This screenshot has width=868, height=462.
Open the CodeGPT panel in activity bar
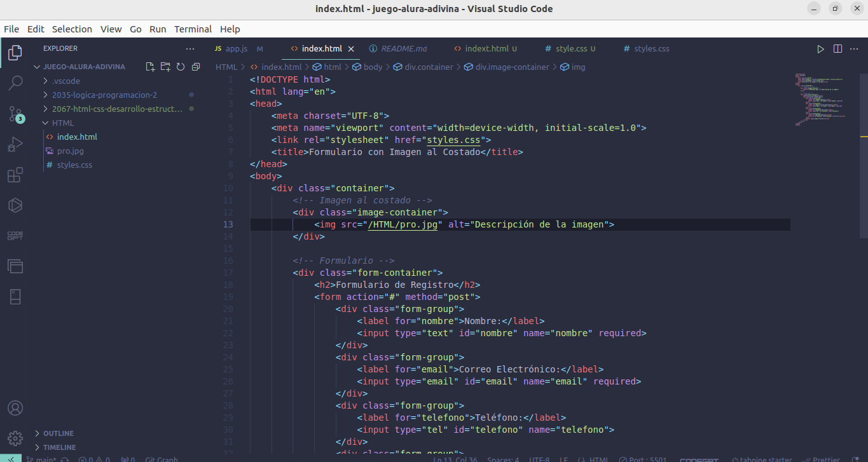(x=15, y=236)
